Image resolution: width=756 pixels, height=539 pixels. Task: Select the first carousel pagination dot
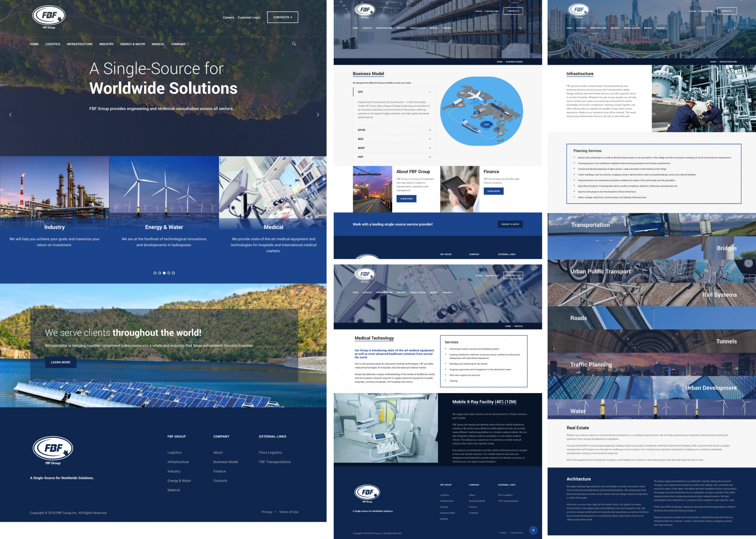click(x=155, y=273)
